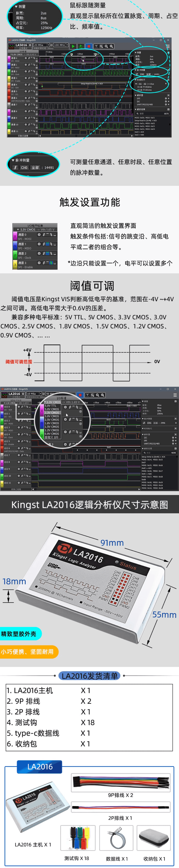This screenshot has height=868, width=179.
Task: Click the 全部 button in enlarged 脉冲测量 panel
Action: click(x=35, y=167)
